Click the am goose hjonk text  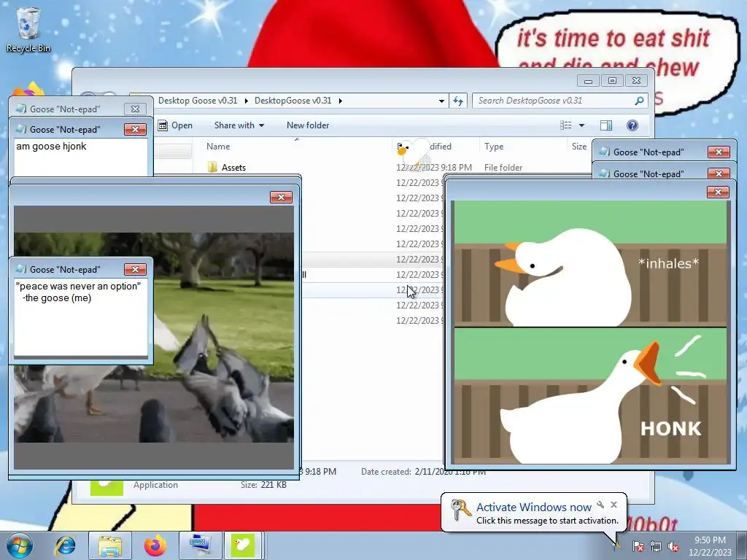[52, 146]
